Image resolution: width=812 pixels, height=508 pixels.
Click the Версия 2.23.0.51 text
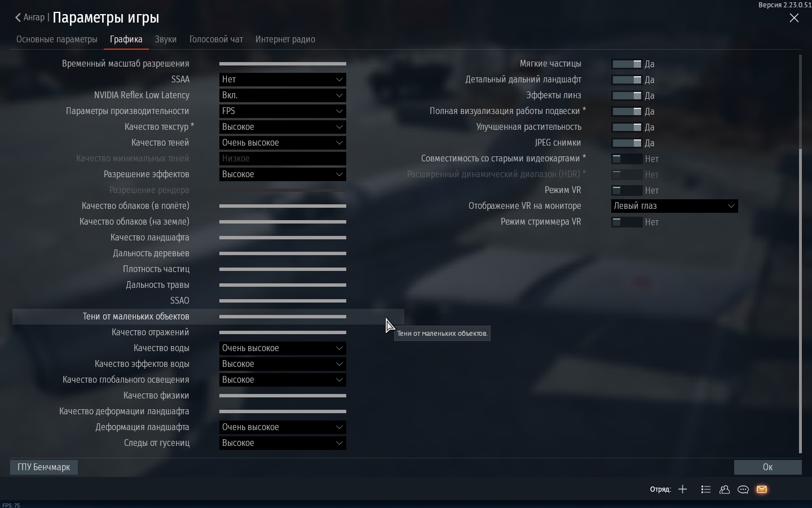click(x=785, y=5)
